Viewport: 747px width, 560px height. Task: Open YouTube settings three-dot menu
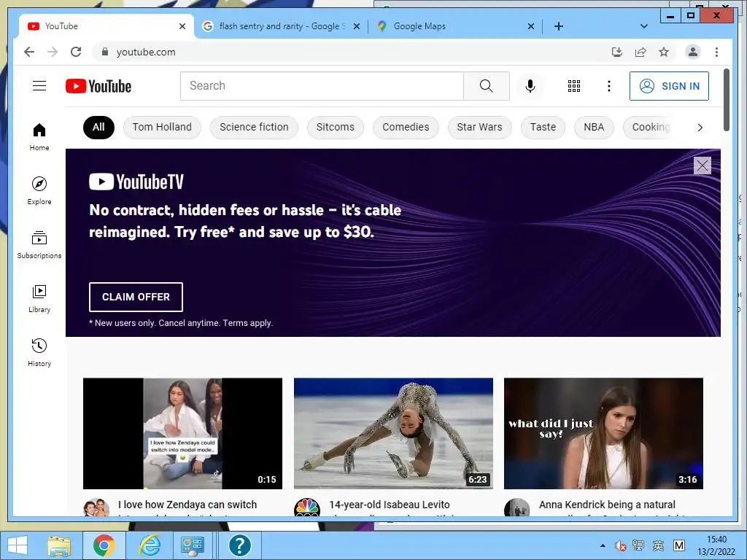(x=609, y=86)
